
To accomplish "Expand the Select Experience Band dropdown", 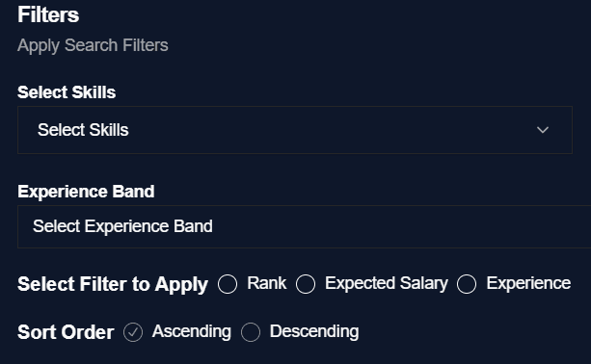I will click(304, 226).
